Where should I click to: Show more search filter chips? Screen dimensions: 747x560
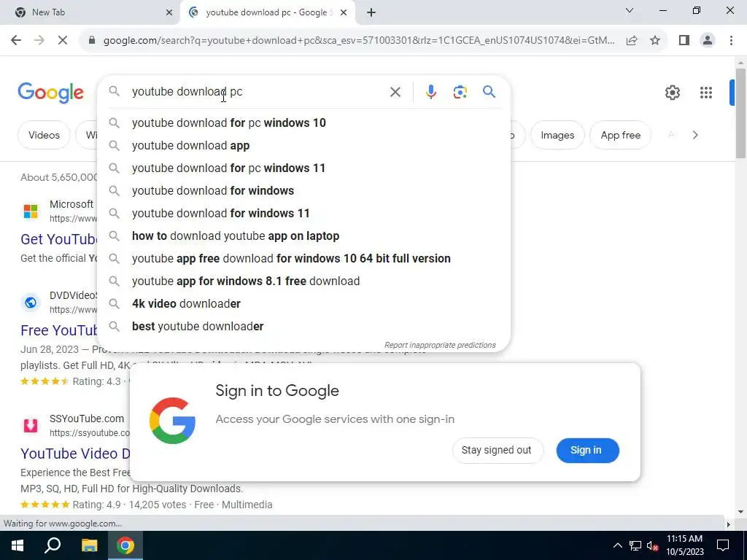(x=695, y=135)
